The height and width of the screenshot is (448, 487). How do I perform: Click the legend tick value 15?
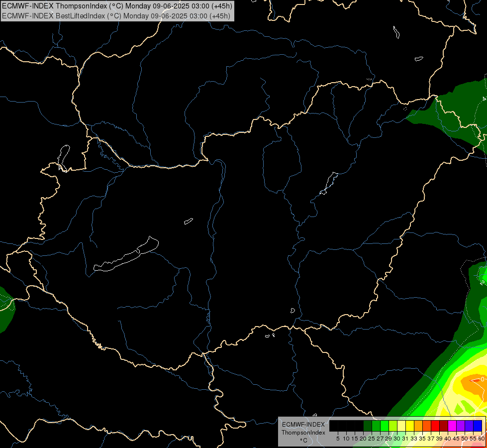[x=355, y=439]
